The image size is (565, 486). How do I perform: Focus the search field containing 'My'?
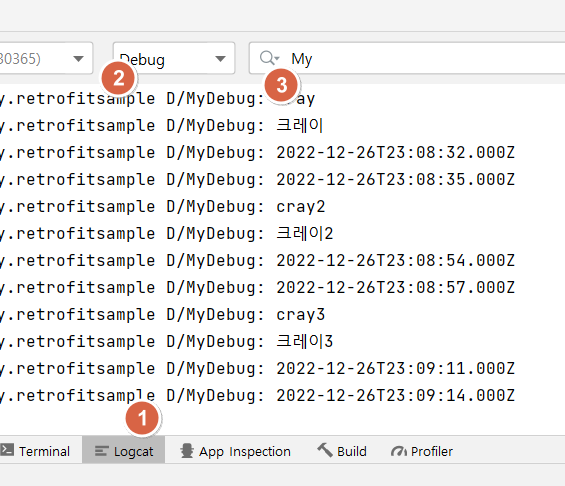pos(407,58)
